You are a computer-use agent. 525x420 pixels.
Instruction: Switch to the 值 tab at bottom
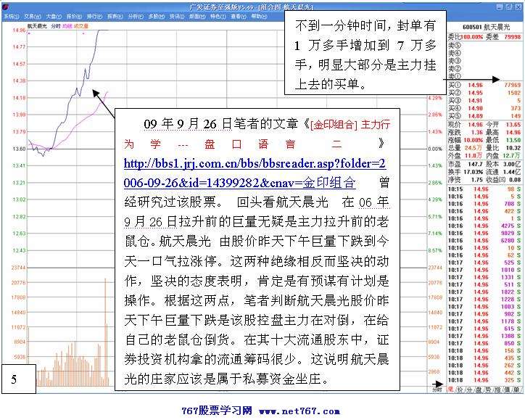[x=507, y=390]
